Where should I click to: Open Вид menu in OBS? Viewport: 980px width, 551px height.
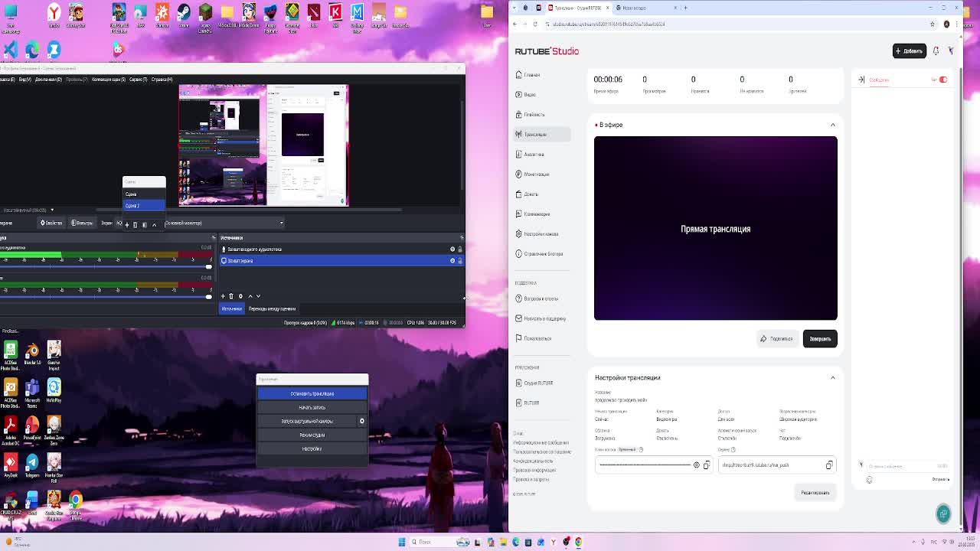[25, 80]
